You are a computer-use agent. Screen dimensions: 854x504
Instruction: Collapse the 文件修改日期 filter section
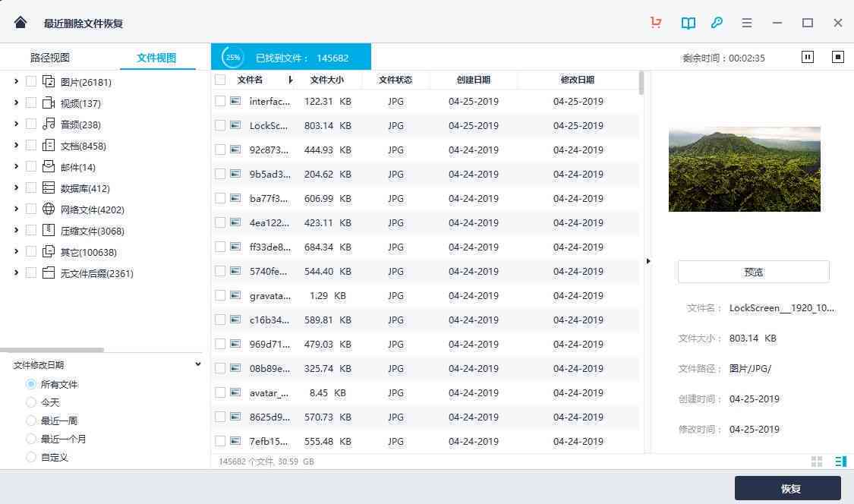pyautogui.click(x=197, y=364)
